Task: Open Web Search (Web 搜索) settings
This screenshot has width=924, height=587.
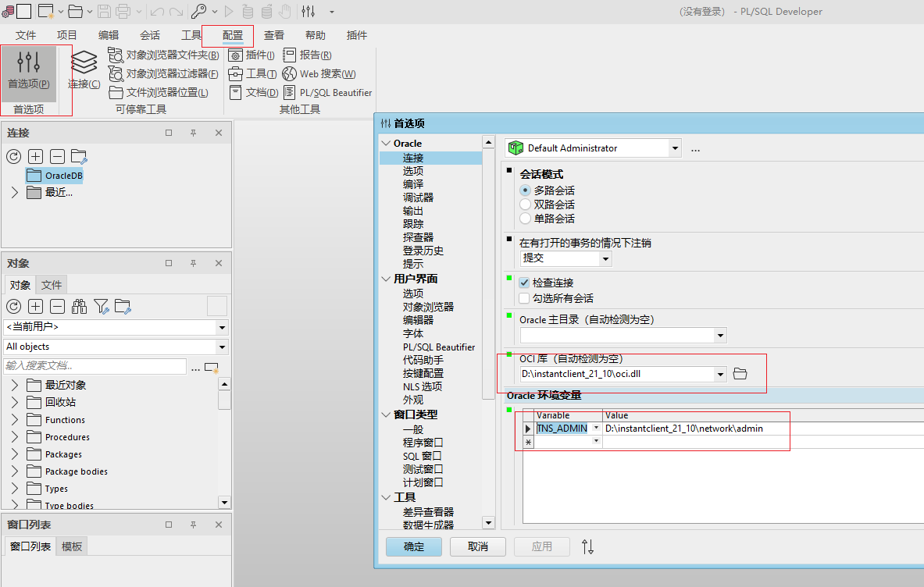Action: (319, 74)
